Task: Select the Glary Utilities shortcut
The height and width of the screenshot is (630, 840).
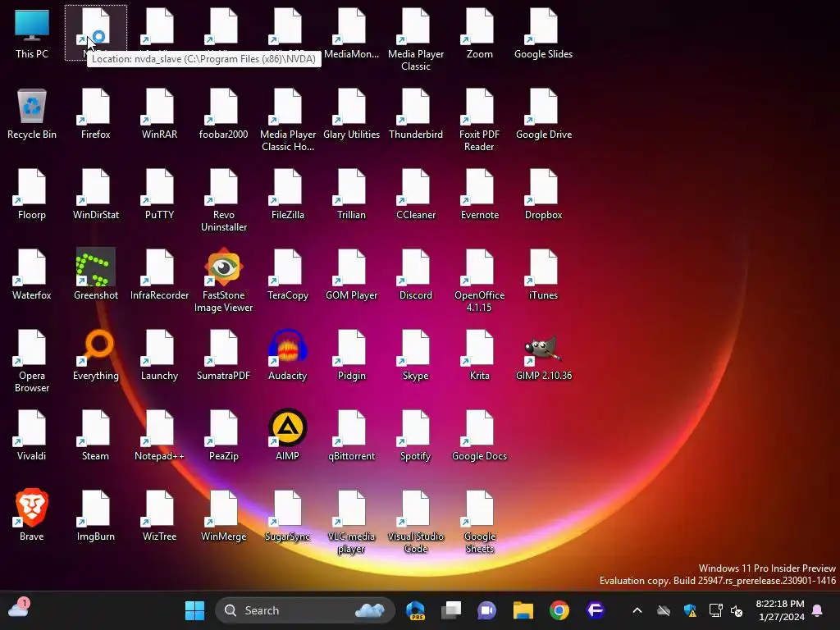Action: click(x=351, y=114)
